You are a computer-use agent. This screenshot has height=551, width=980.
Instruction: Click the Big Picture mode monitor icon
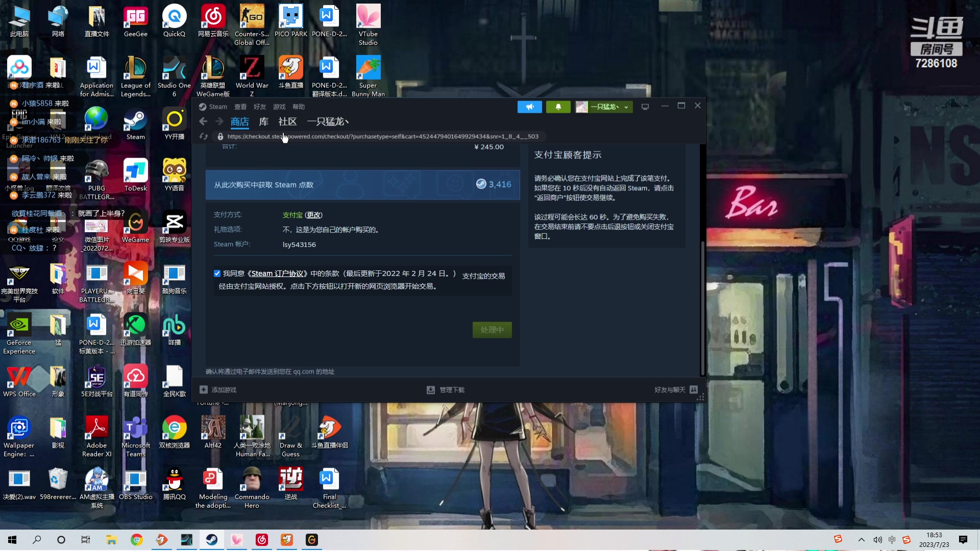click(x=645, y=107)
